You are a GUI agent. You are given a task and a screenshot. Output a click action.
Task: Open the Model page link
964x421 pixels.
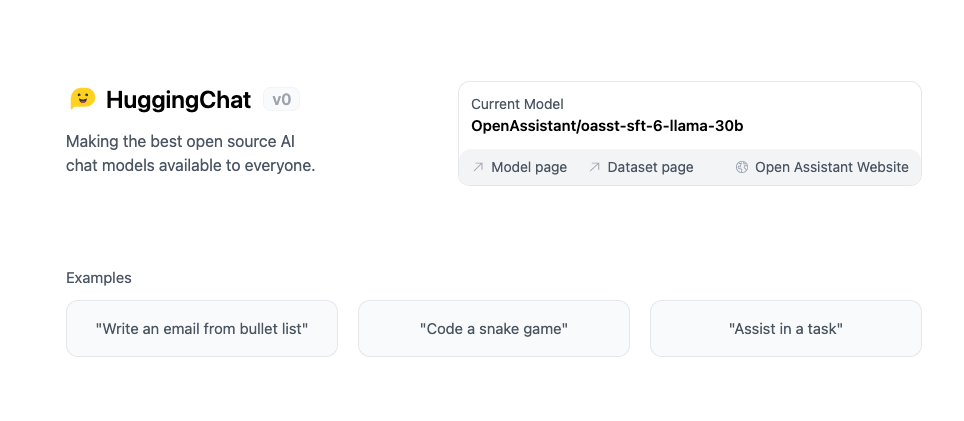529,167
